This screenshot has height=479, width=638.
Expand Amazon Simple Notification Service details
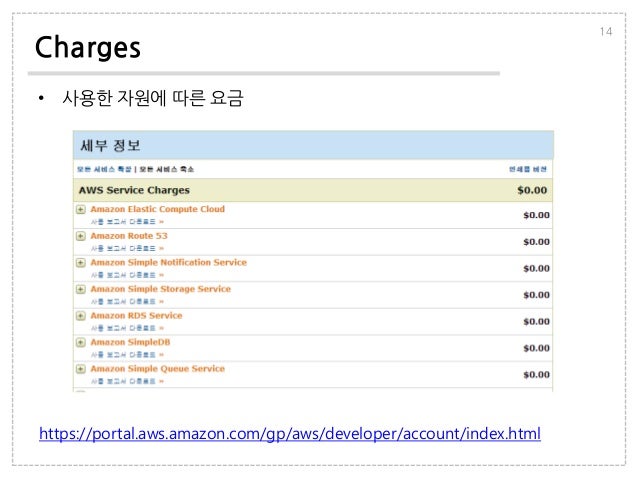[81, 262]
